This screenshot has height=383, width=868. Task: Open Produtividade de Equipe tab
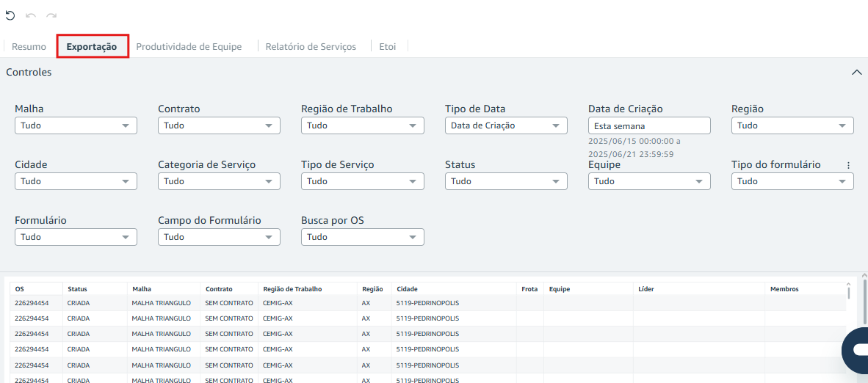tap(189, 47)
